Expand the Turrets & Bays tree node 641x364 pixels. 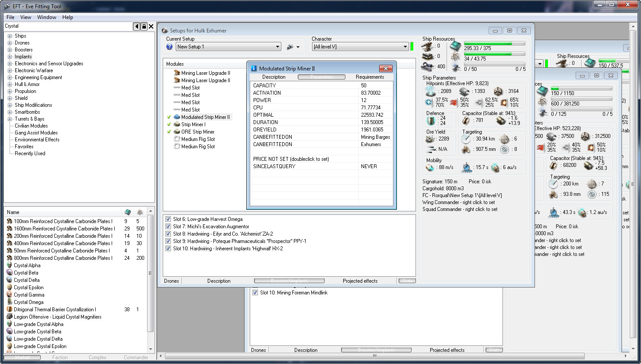[x=10, y=119]
